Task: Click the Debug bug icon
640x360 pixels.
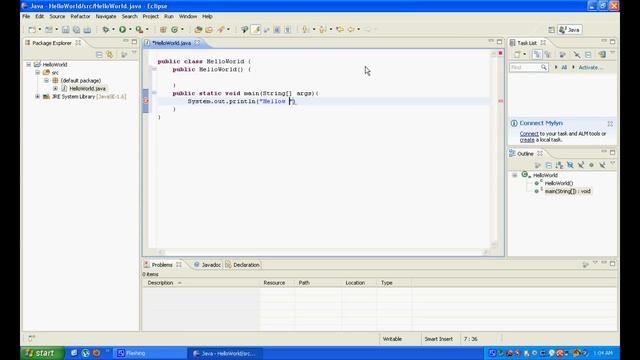Action: (106, 29)
